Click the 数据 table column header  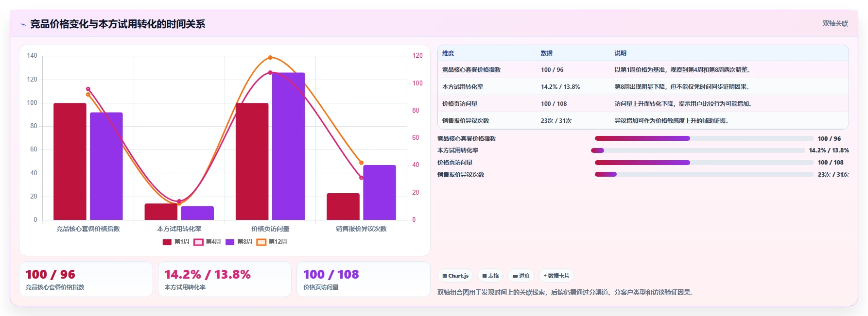click(x=547, y=53)
